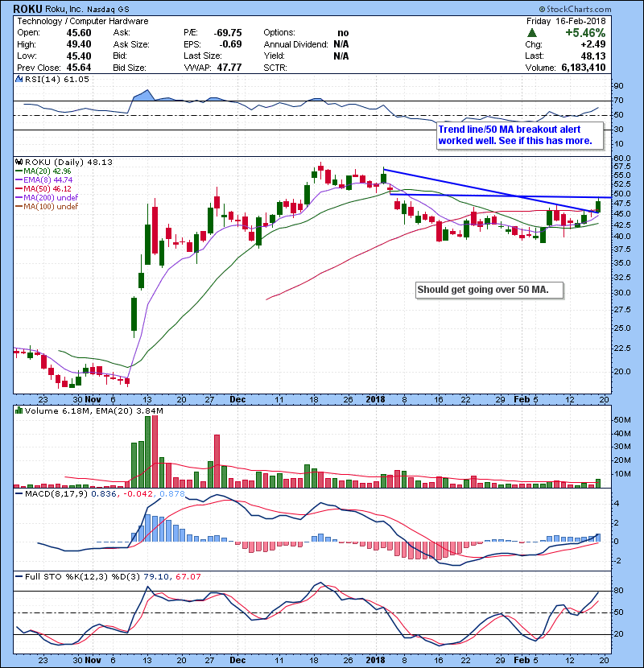
Task: Click the StockCharts.com copyright text
Action: (575, 9)
